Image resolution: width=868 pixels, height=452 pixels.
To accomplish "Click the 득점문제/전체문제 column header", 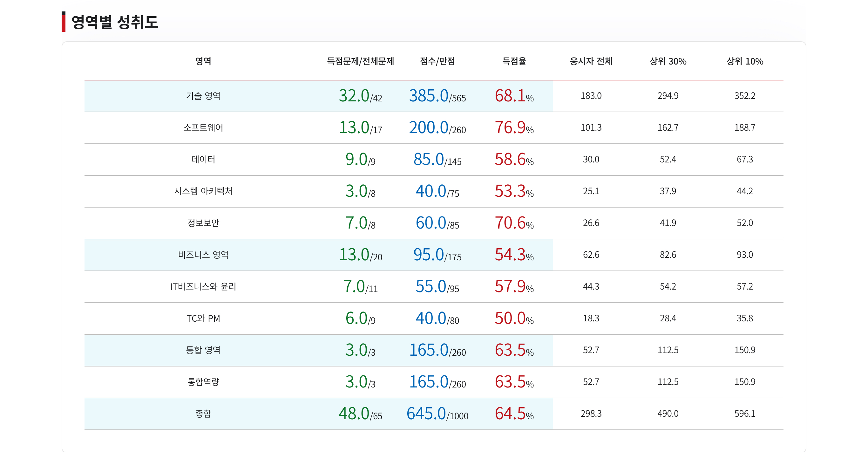I will pos(360,61).
